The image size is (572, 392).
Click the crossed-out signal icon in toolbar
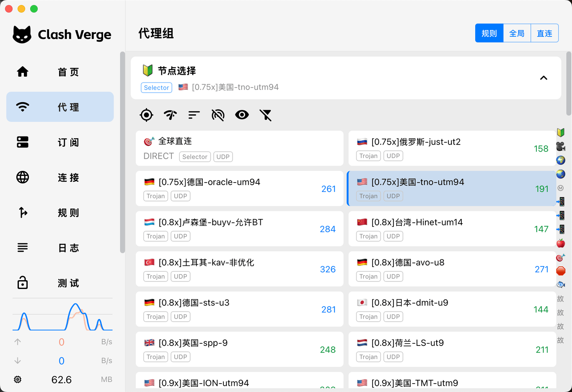coord(218,115)
